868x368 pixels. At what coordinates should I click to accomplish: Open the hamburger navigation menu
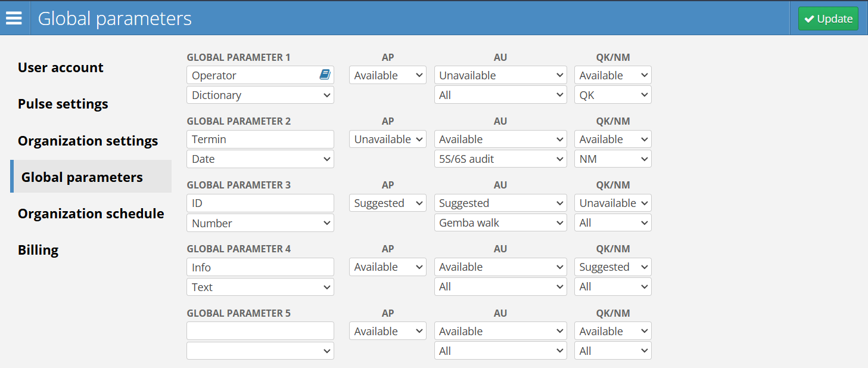tap(14, 18)
